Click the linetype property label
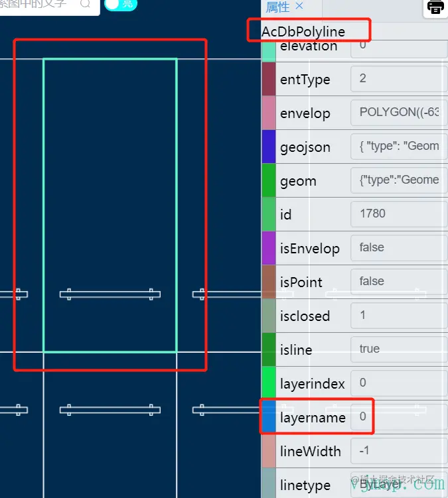 coord(305,485)
